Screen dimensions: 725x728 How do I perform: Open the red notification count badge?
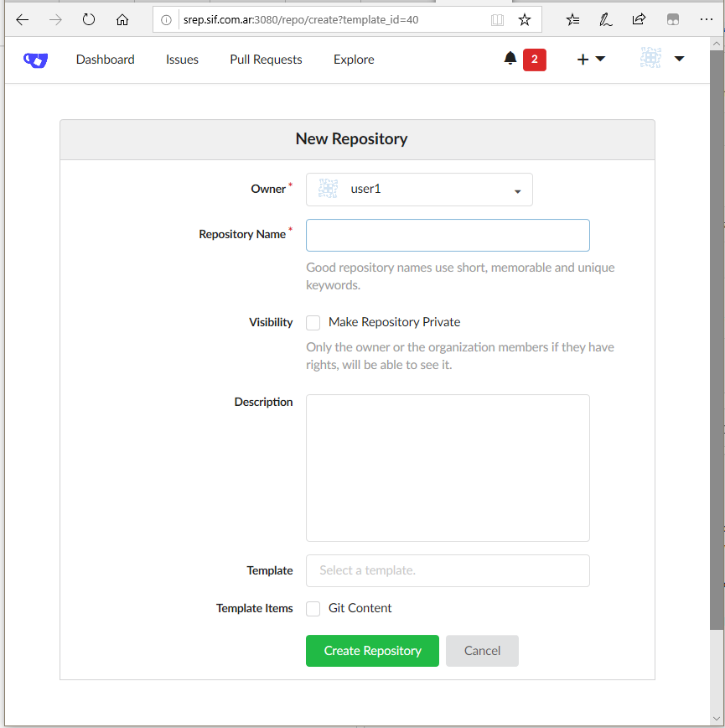[x=535, y=60]
